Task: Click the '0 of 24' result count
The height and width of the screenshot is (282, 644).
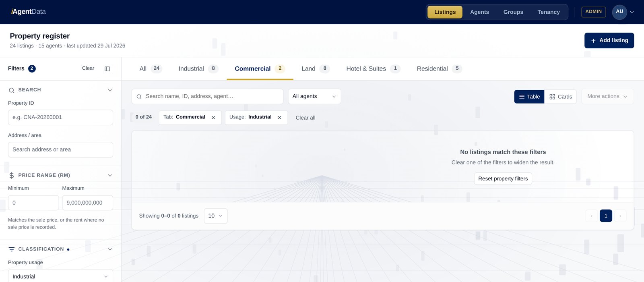Action: (x=144, y=117)
